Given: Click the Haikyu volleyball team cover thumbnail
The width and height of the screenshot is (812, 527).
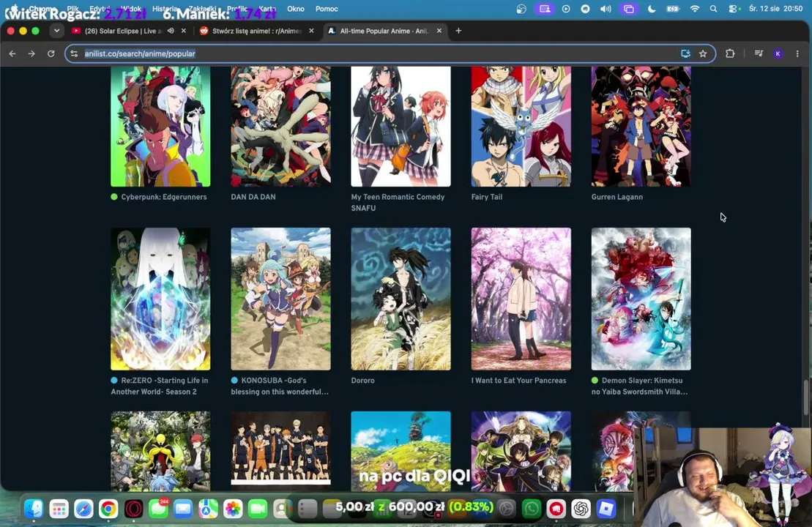Looking at the screenshot, I should [280, 450].
